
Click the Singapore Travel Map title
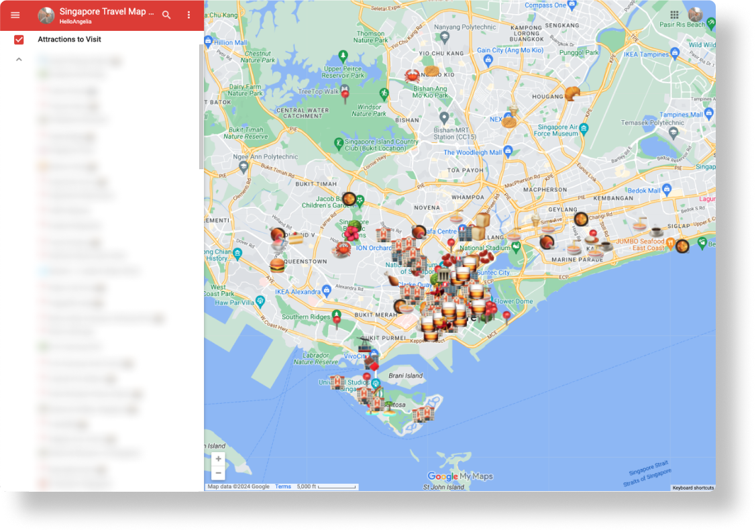pyautogui.click(x=106, y=12)
